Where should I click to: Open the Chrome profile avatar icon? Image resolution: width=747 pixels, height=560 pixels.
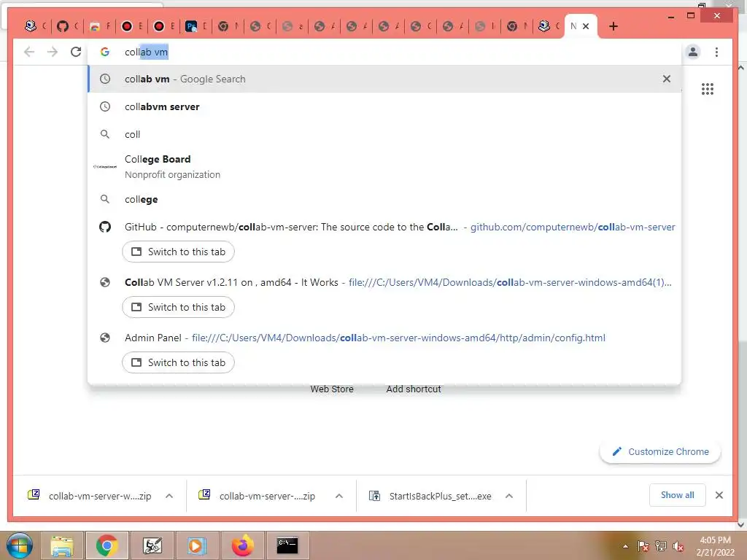pos(693,52)
